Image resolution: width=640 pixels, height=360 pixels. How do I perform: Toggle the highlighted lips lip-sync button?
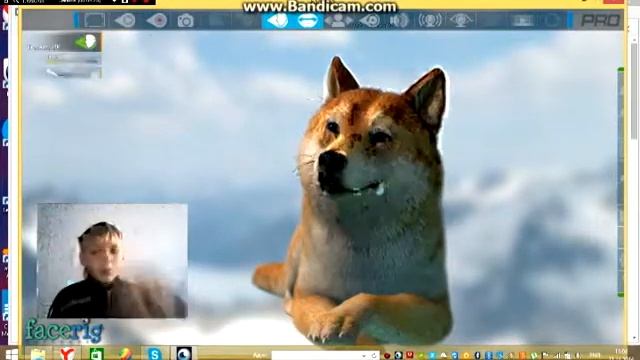308,20
